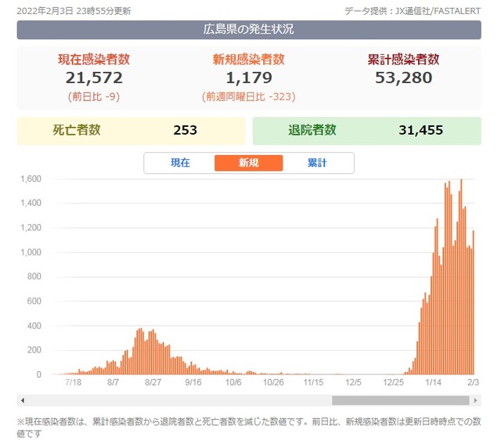Click the 12/25 date label on axis

(393, 382)
